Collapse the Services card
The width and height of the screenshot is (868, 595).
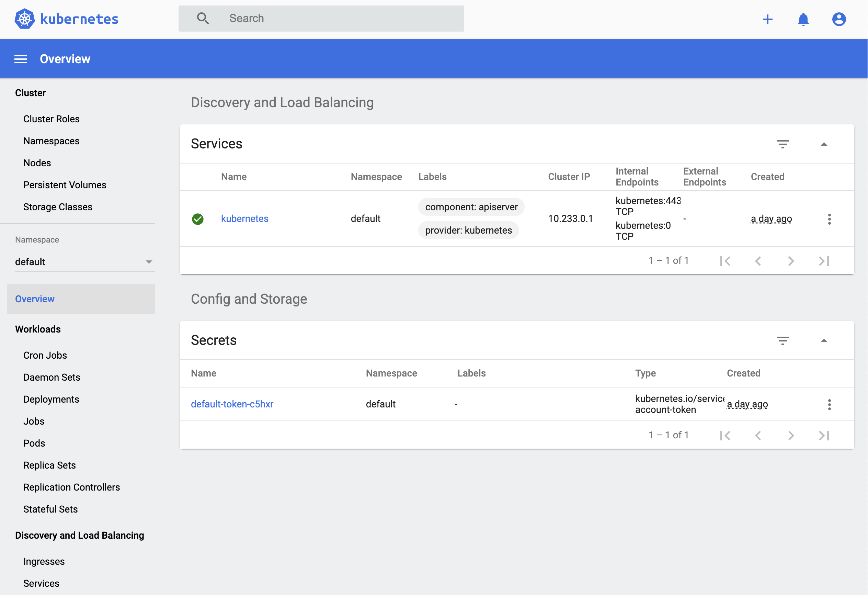(x=824, y=144)
